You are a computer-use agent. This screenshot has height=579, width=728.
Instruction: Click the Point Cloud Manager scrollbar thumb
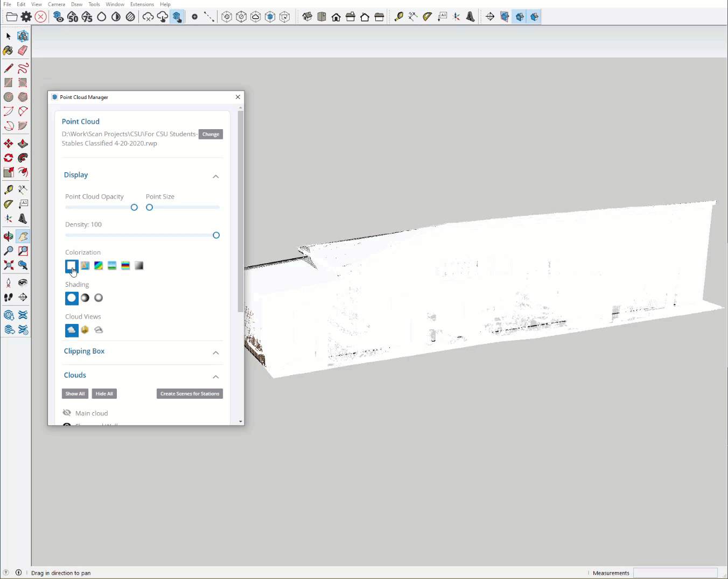click(240, 211)
